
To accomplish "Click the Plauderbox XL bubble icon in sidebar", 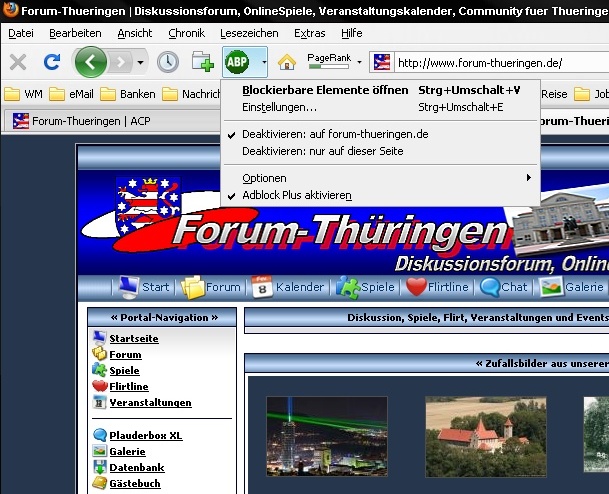I will click(x=100, y=435).
